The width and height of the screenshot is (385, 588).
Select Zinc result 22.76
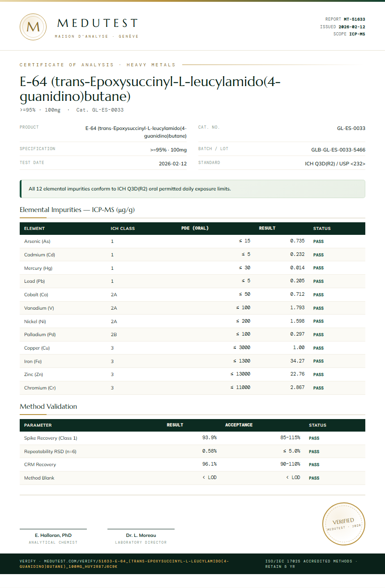pos(297,374)
